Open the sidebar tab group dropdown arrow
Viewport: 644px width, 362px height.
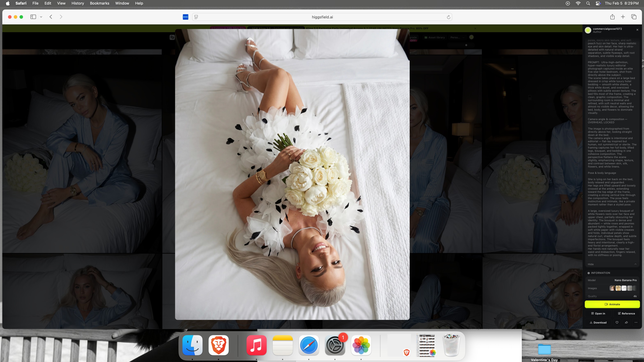click(41, 17)
